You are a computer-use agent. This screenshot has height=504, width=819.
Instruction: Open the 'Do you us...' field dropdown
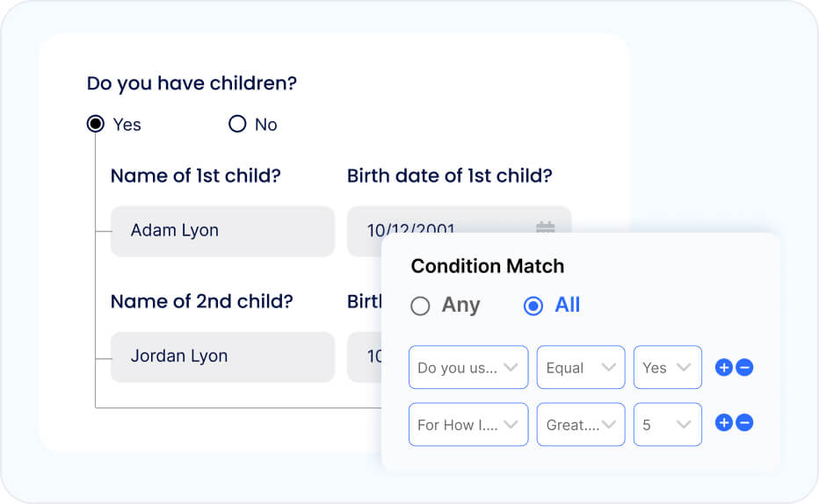tap(468, 367)
